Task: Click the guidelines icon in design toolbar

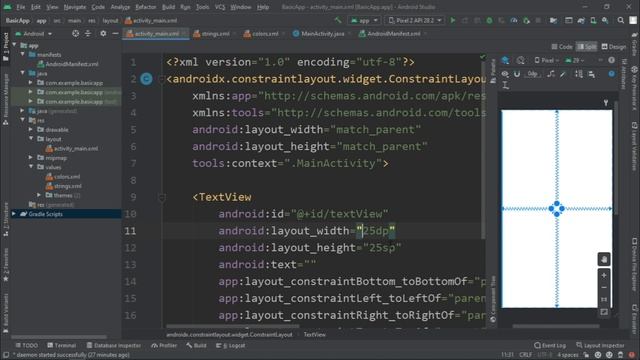Action: (x=505, y=85)
